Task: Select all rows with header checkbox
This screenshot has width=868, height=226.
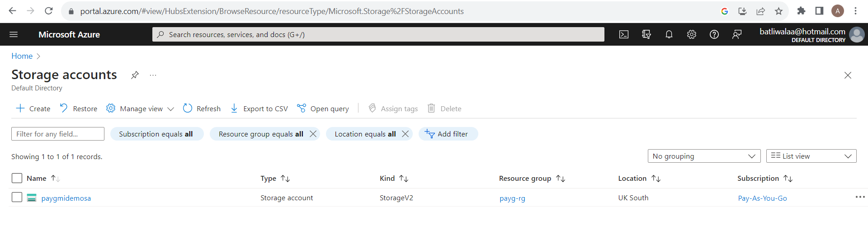Action: (x=17, y=178)
